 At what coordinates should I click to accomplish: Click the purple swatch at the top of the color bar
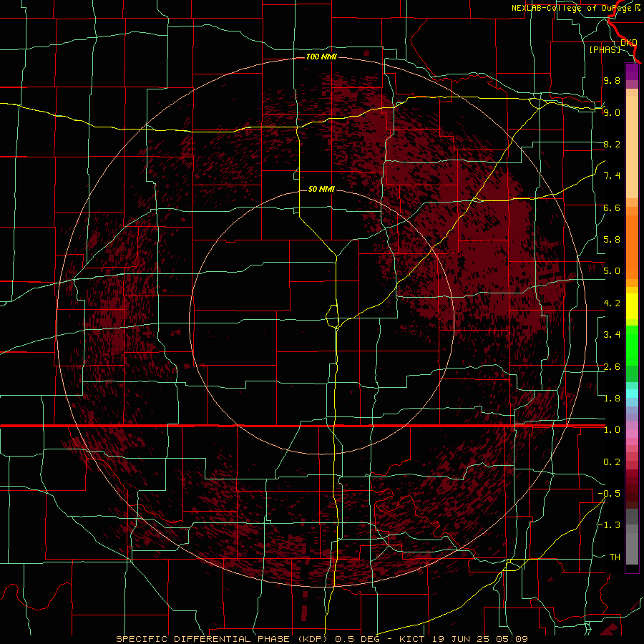pos(632,72)
